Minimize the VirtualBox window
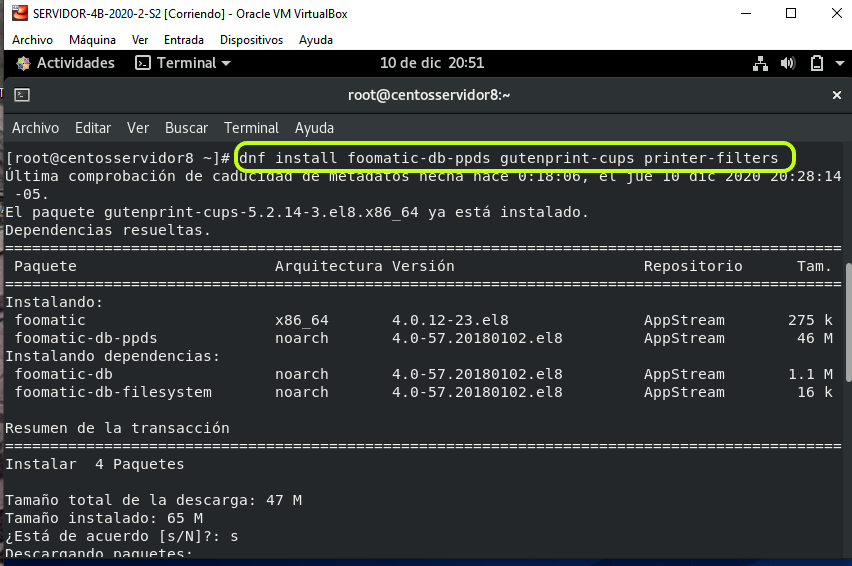The height and width of the screenshot is (566, 852). point(746,13)
